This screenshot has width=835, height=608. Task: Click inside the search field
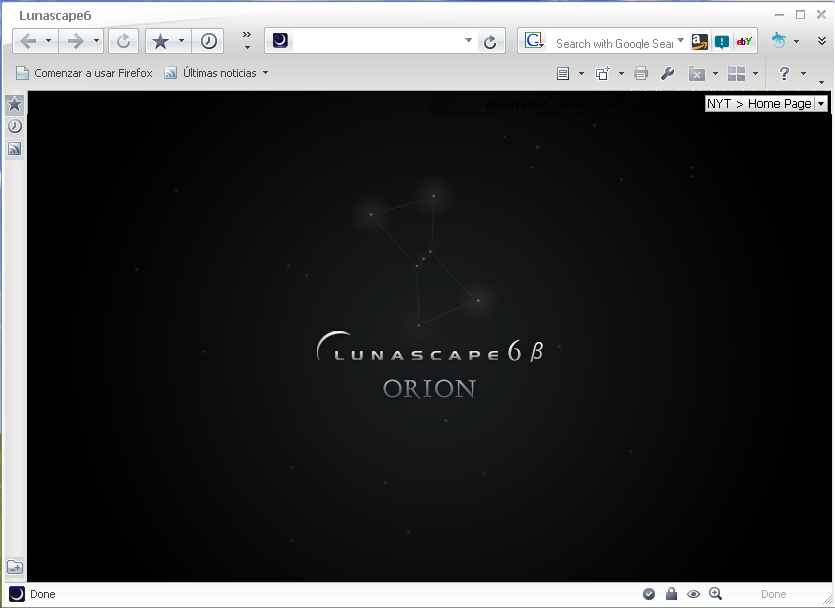pos(610,41)
